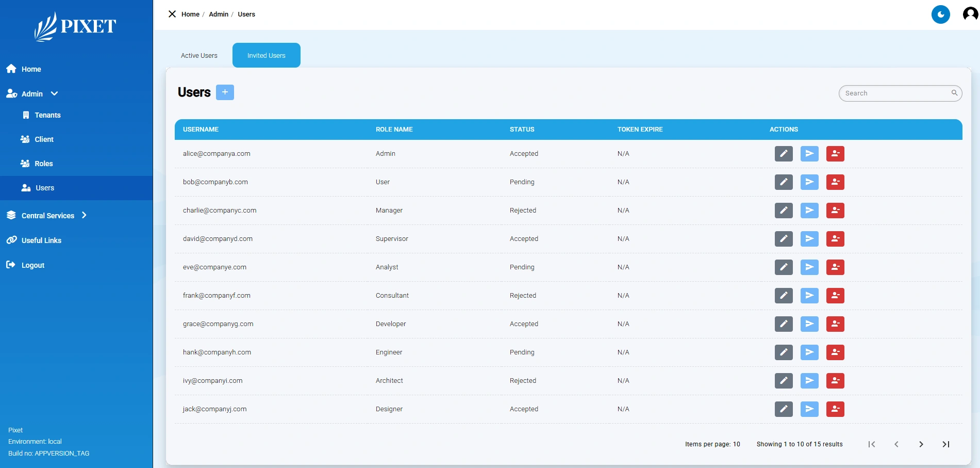Expand the Central Services menu
This screenshot has width=980, height=468.
point(47,216)
